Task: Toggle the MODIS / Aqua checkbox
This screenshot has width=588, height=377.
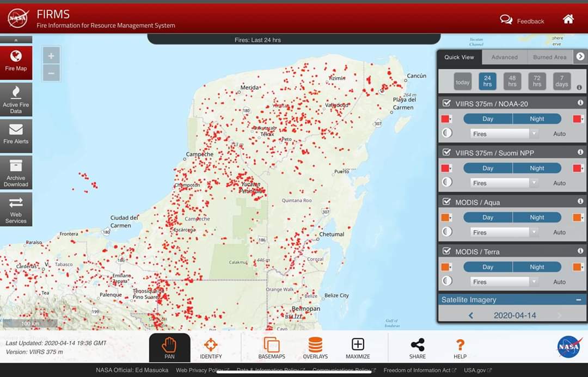Action: point(447,202)
